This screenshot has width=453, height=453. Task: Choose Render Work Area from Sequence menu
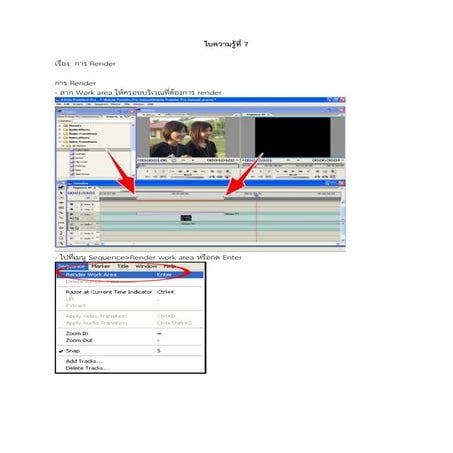(x=130, y=275)
